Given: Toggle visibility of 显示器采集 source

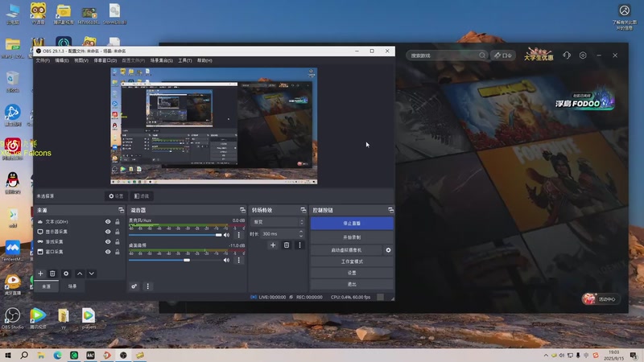Looking at the screenshot, I should pyautogui.click(x=108, y=232).
